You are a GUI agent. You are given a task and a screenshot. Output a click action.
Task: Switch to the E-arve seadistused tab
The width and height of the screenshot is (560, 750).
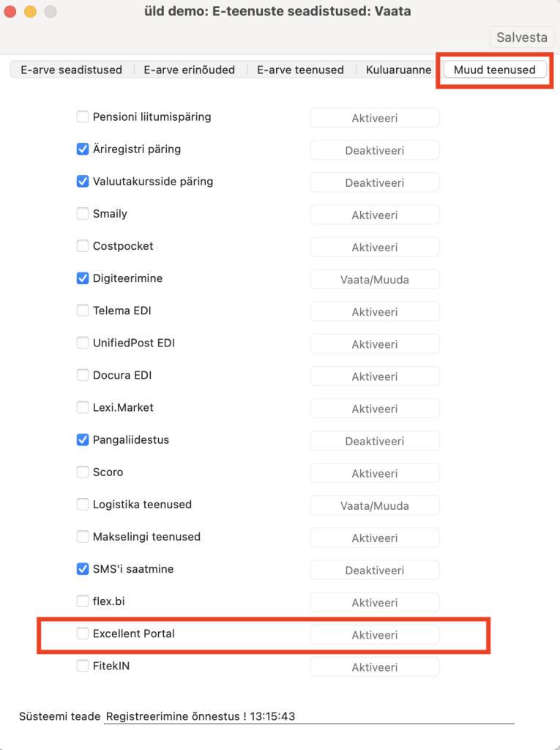[x=71, y=70]
